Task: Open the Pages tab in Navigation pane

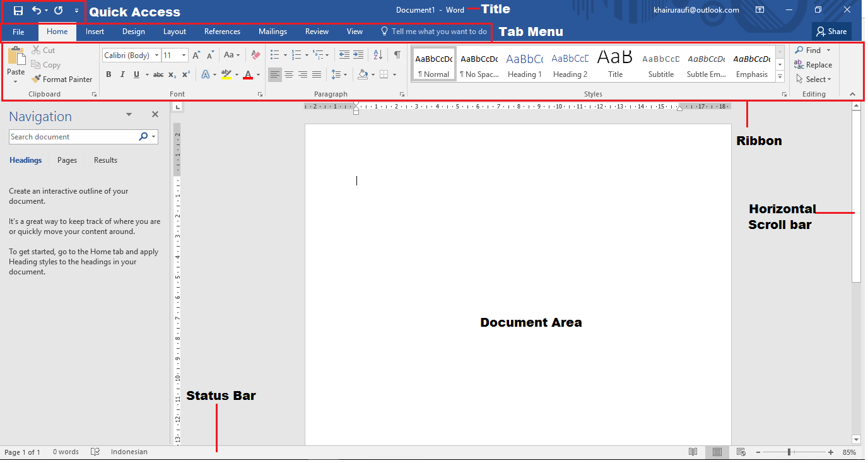Action: pyautogui.click(x=66, y=160)
